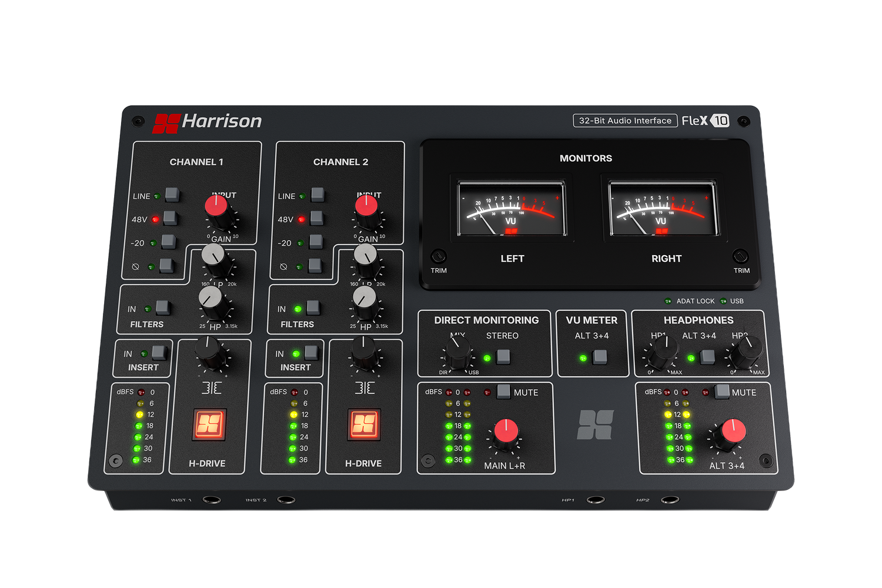Click the INST 1 input jack
Image resolution: width=882 pixels, height=588 pixels.
[x=212, y=500]
